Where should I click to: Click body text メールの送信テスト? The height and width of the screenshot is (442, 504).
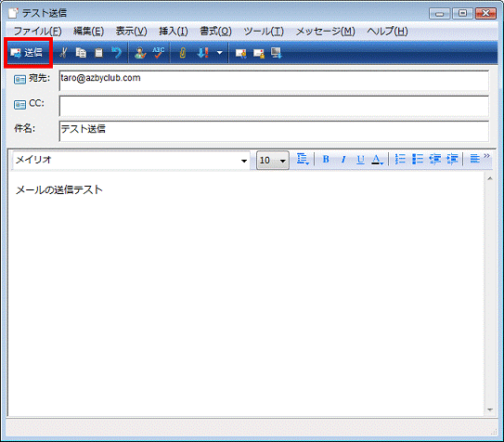coord(59,189)
